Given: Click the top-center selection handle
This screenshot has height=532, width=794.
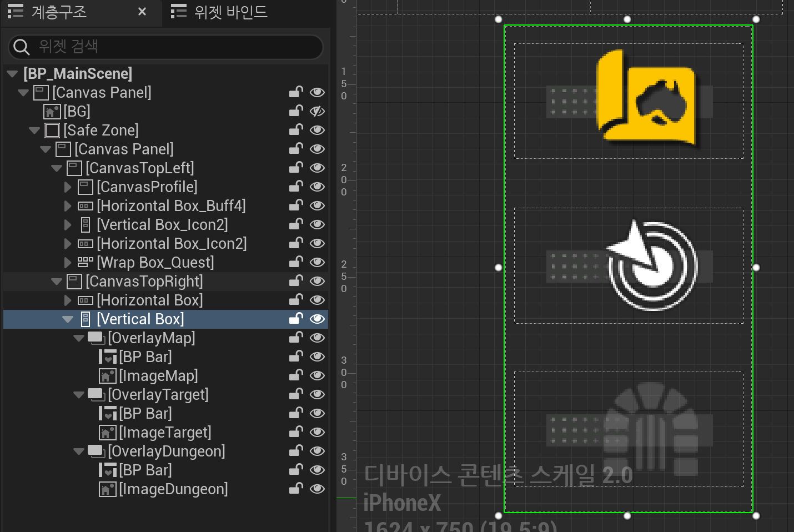Looking at the screenshot, I should (627, 19).
